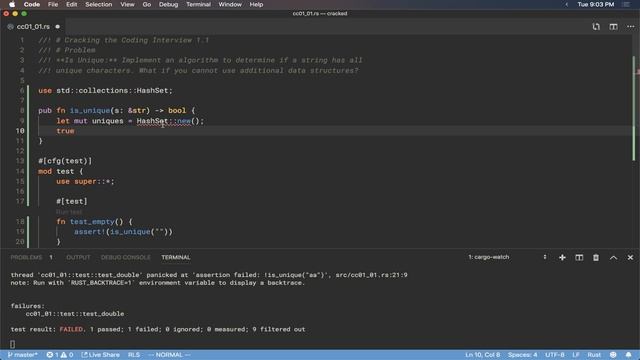
Task: Open the Code application menu
Action: [x=31, y=4]
